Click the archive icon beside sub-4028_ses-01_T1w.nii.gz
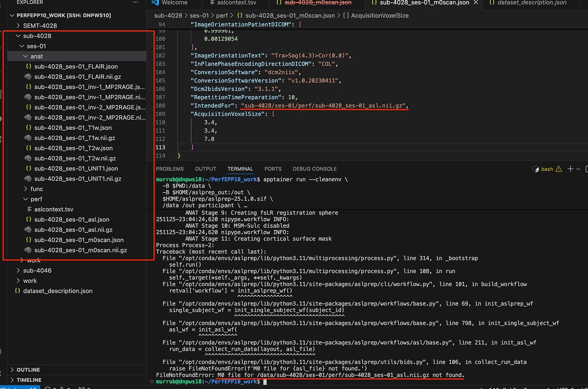This screenshot has width=588, height=389. pos(28,137)
